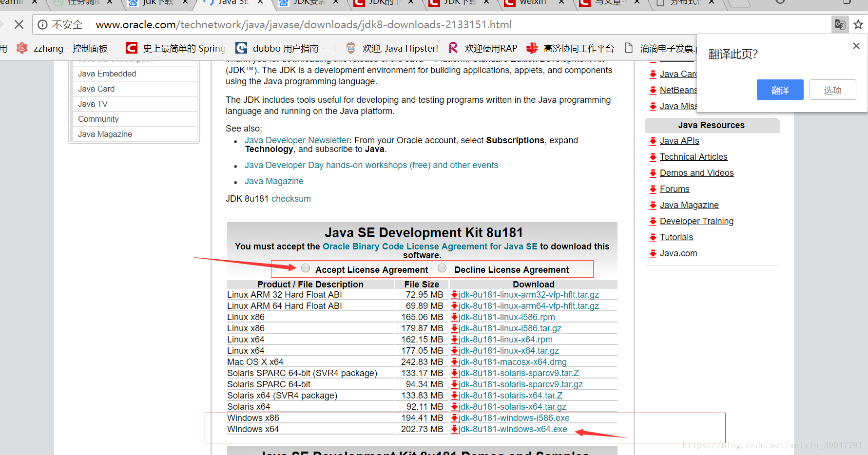Click download icon for linux-arm32-vfp-hflt.tar.gz

454,295
